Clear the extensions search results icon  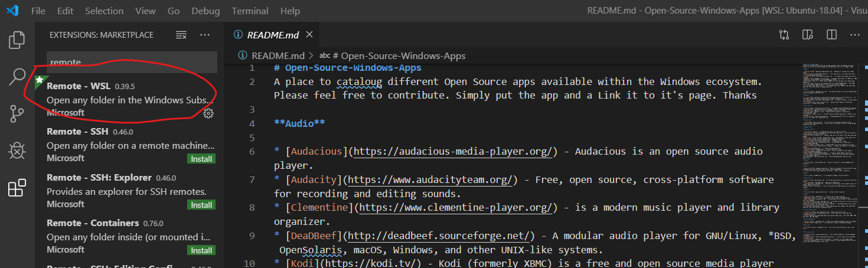point(181,35)
